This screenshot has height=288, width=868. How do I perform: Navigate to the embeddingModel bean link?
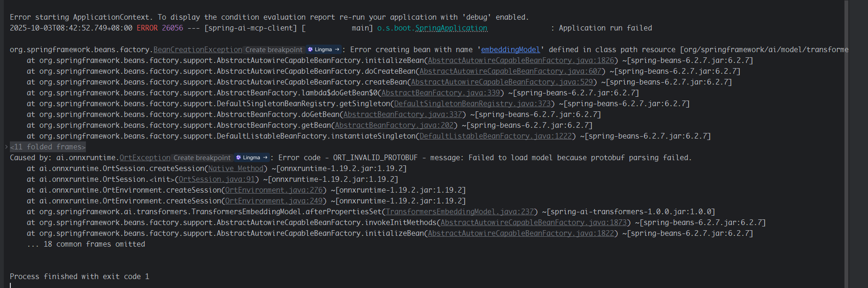510,50
